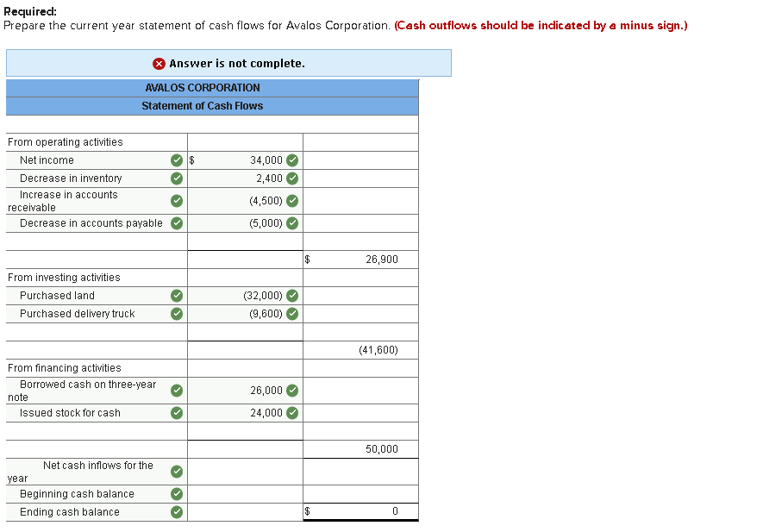Click the 'Issued stock for cash' label

(x=70, y=413)
